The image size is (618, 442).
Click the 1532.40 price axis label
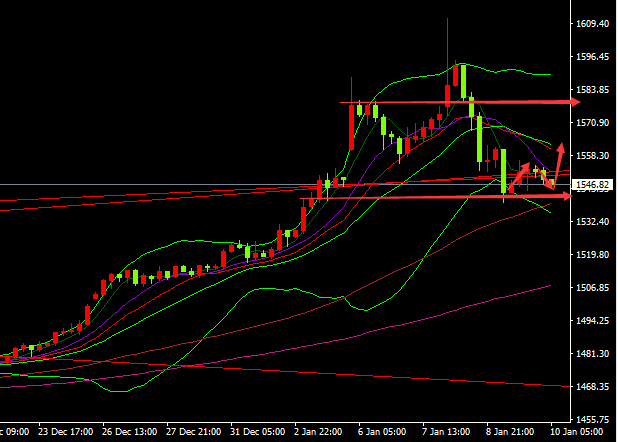click(x=594, y=222)
